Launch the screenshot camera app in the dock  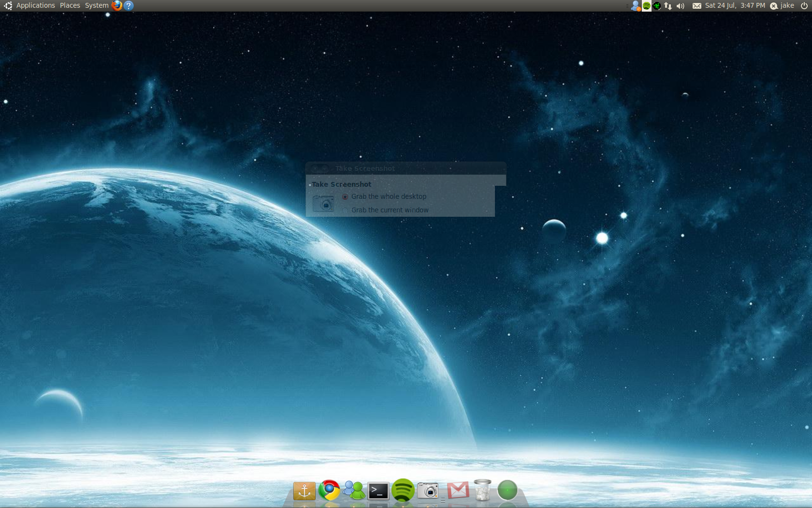[x=428, y=491]
